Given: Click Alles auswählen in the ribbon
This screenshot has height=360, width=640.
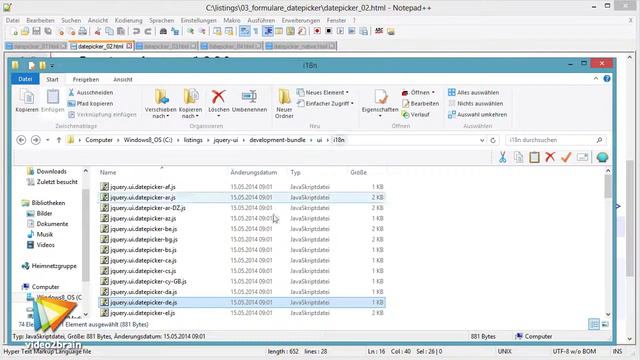Looking at the screenshot, I should tap(473, 92).
